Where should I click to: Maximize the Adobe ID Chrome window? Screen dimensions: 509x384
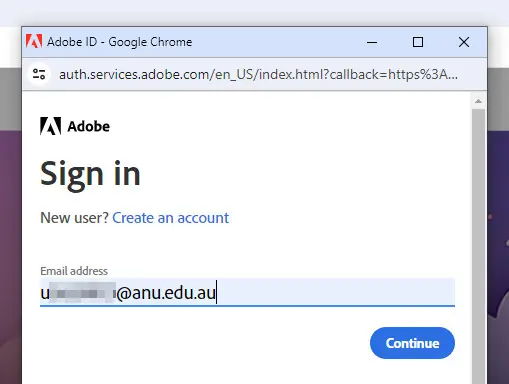click(x=418, y=42)
